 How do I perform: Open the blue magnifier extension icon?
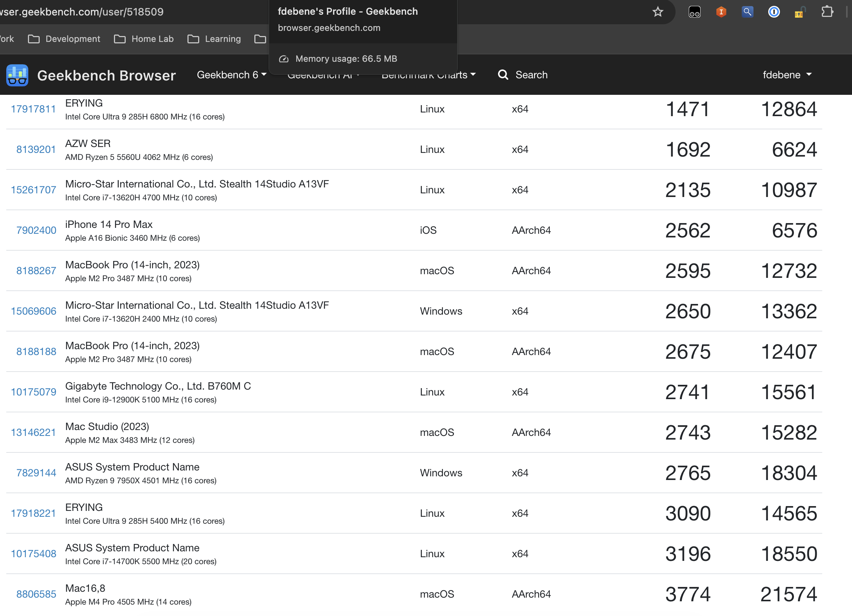[x=747, y=12]
